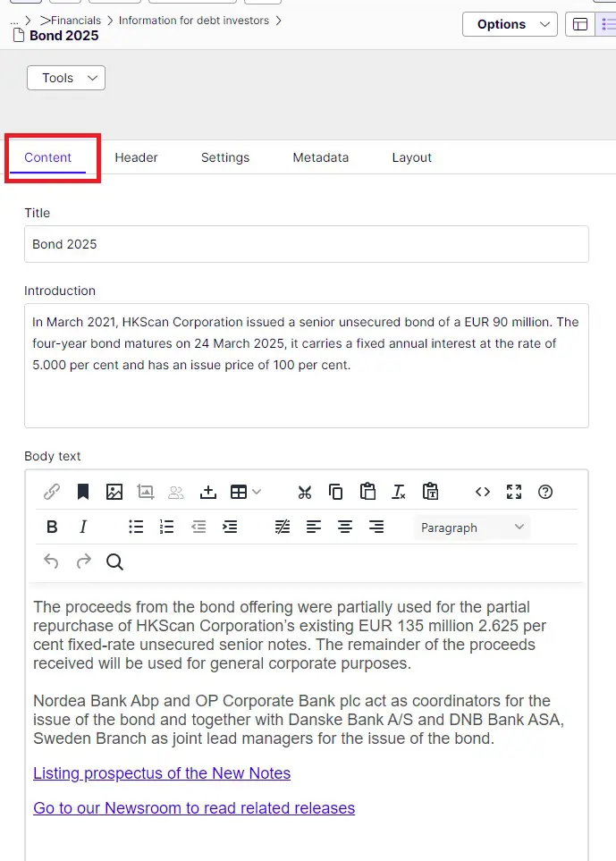616x861 pixels.
Task: Toggle bold formatting
Action: (52, 528)
